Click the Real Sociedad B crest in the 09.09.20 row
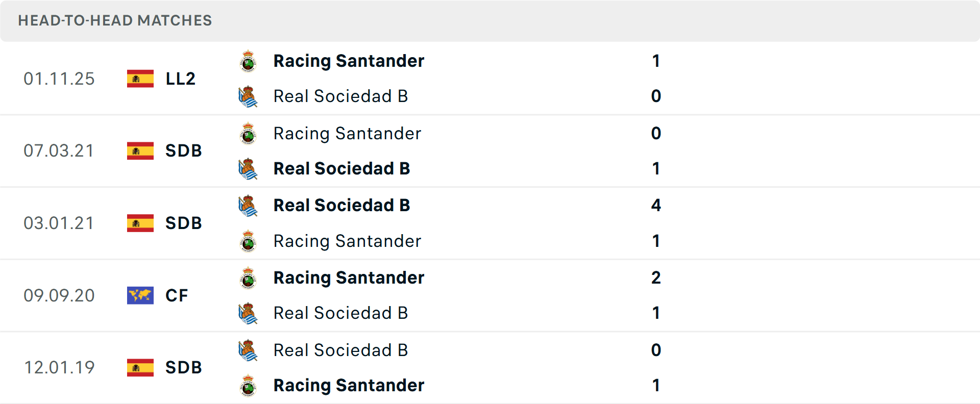This screenshot has height=404, width=980. click(249, 313)
